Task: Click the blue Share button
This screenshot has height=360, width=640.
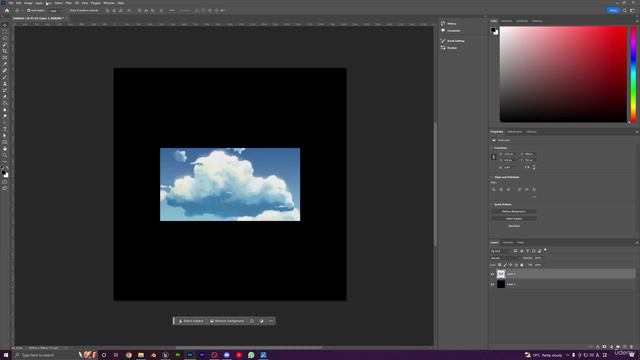Action: pos(613,11)
